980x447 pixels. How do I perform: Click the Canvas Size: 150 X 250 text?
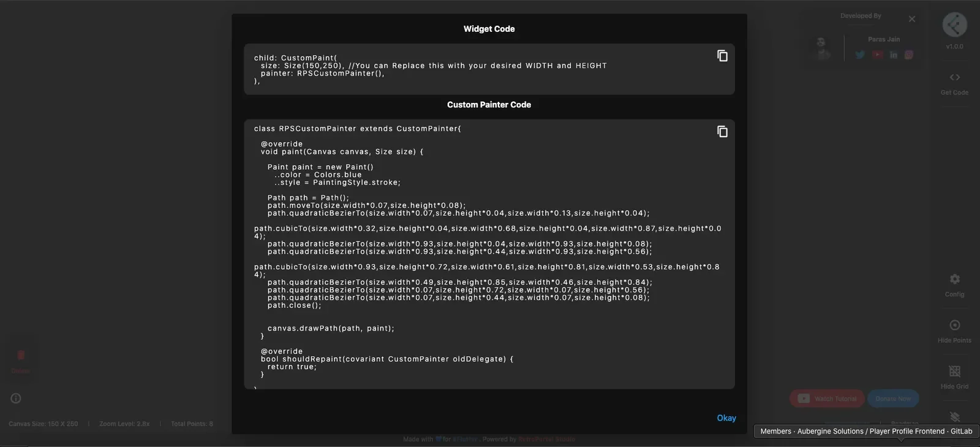coord(43,424)
